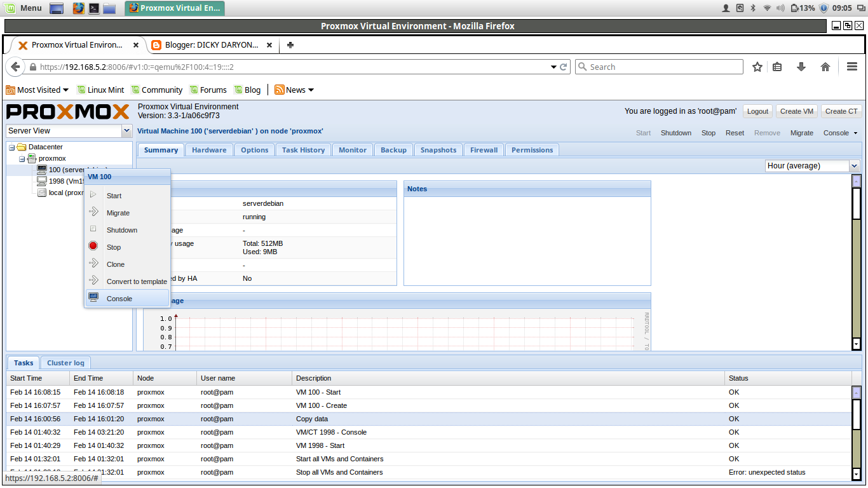Click the red Stop icon in context menu
The image size is (868, 488).
tap(93, 247)
